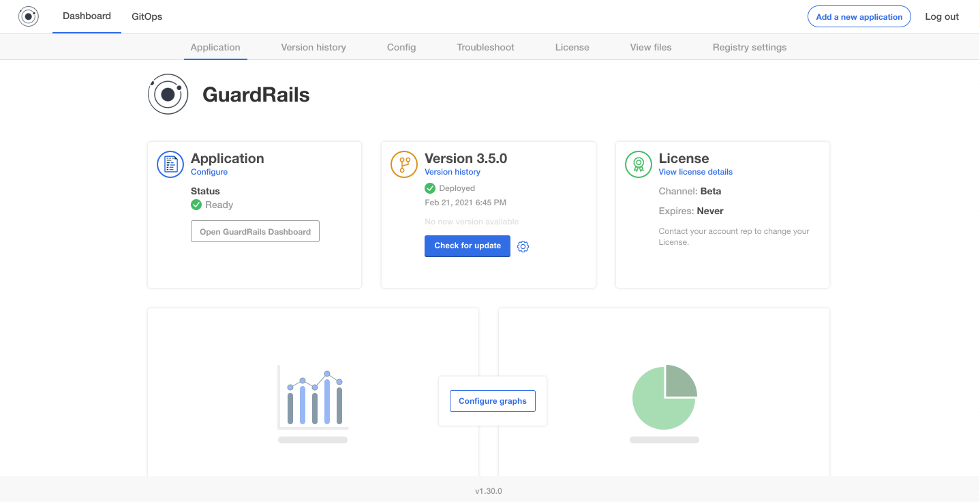The height and width of the screenshot is (502, 980).
Task: Click the 'Expires: Never' text
Action: coord(691,211)
